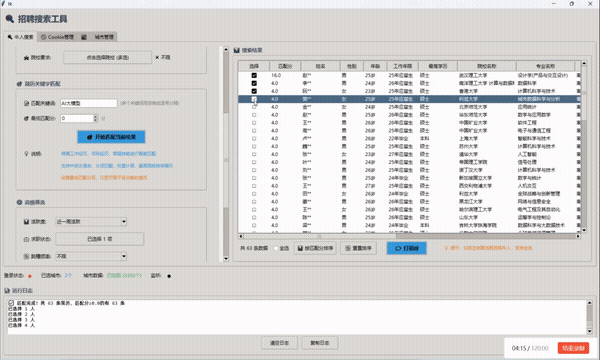The height and width of the screenshot is (360, 600).
Task: Switch to the Cookie管理 tab
Action: pos(57,37)
